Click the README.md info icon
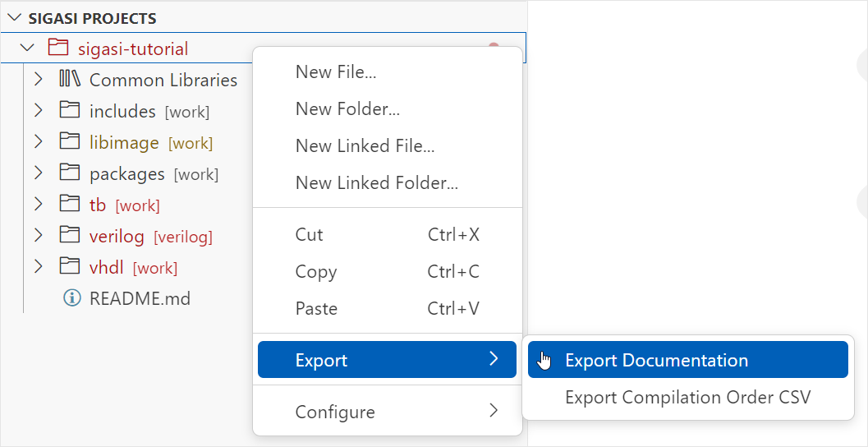The image size is (868, 447). [x=72, y=298]
